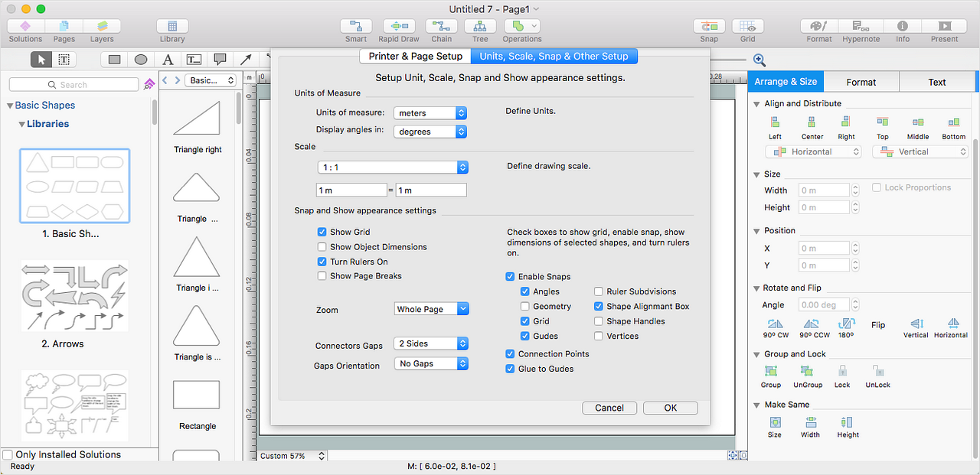Open the Operations toolbar menu
The height and width of the screenshot is (475, 980).
click(x=522, y=26)
